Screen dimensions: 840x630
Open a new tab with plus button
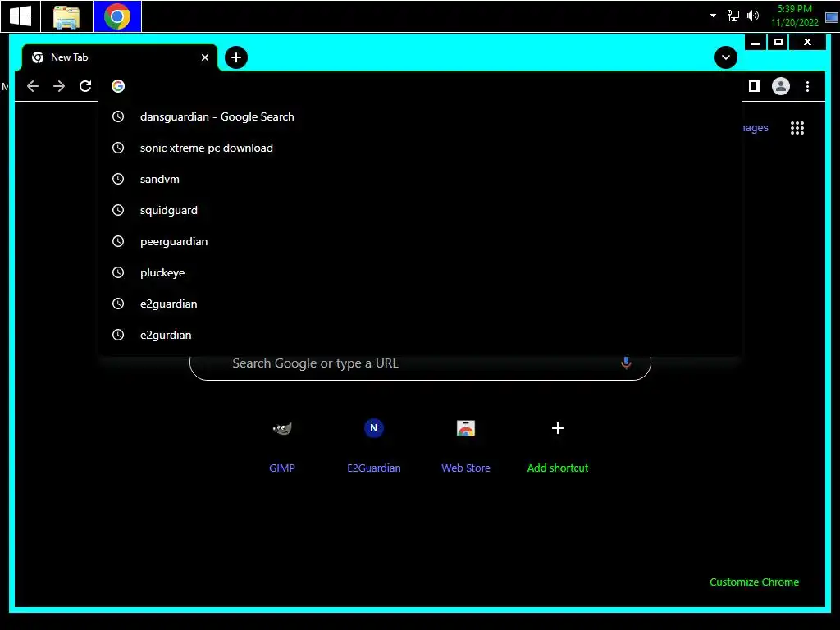point(236,57)
